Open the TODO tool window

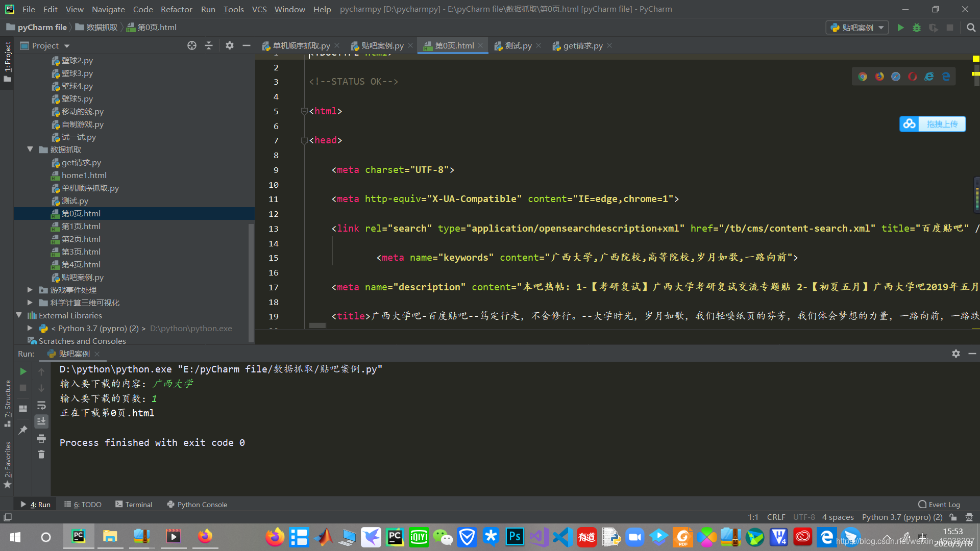click(x=83, y=504)
